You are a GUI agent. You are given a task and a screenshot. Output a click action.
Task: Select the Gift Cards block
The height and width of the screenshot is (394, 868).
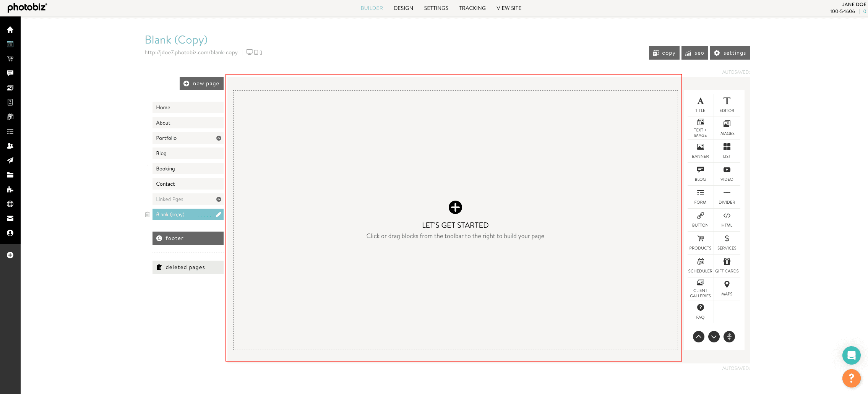point(726,264)
